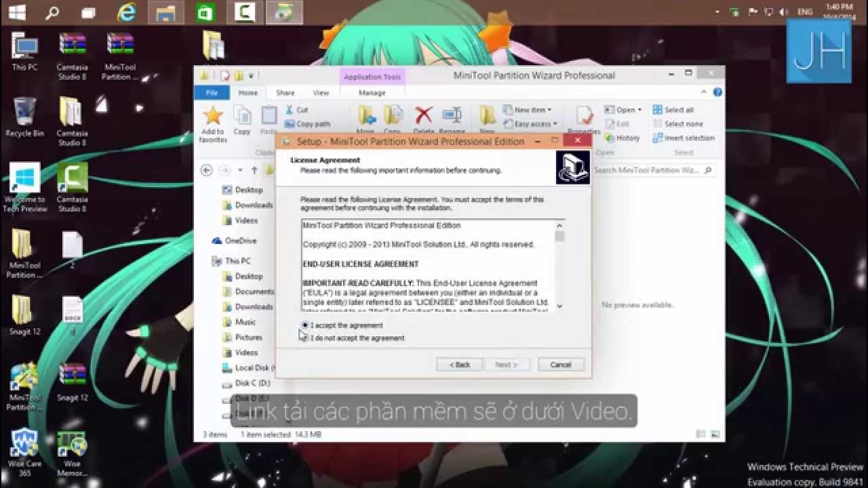Image resolution: width=868 pixels, height=488 pixels.
Task: Select Wise Care 365 desktop icon
Action: (24, 452)
